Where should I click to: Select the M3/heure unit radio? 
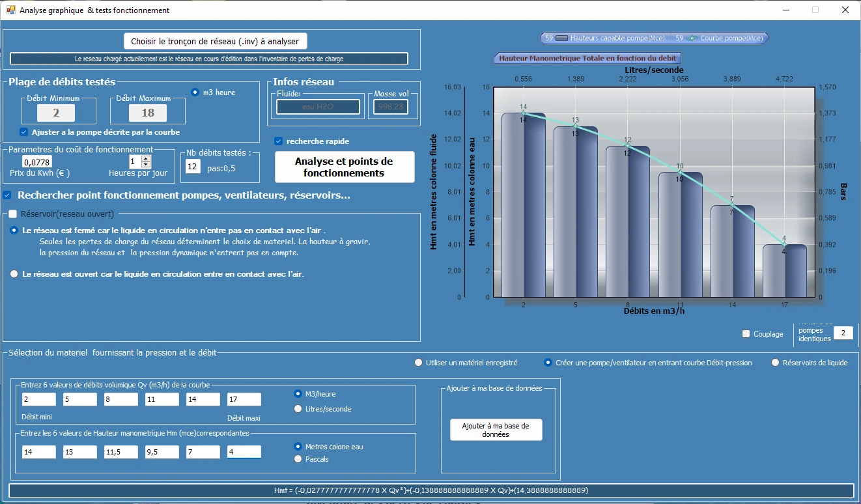click(298, 394)
